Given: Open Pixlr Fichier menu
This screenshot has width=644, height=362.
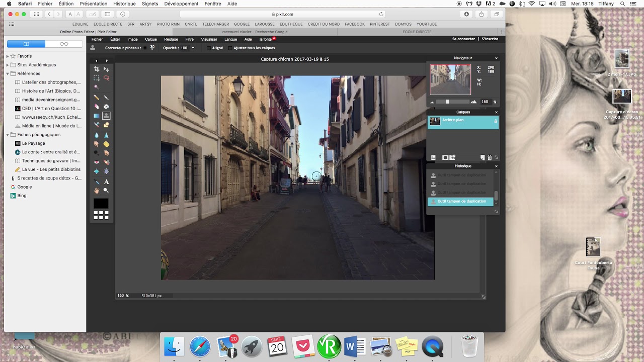Looking at the screenshot, I should (97, 39).
